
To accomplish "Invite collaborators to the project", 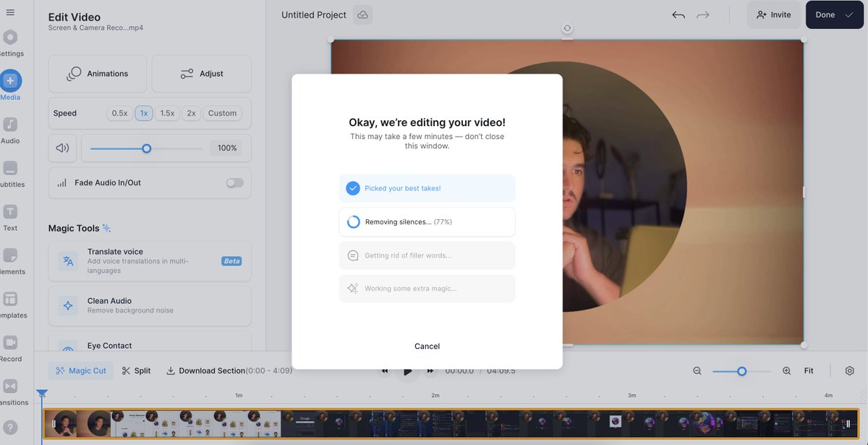I will tap(773, 14).
